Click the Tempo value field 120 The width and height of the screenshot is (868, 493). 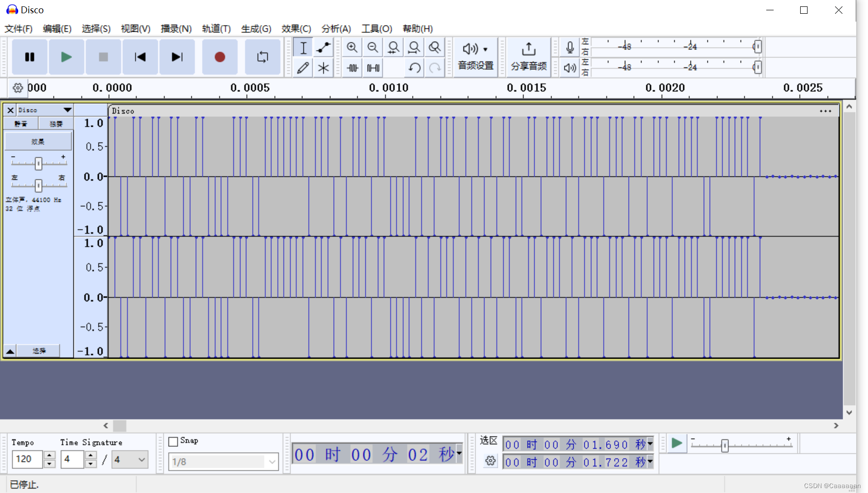(28, 459)
